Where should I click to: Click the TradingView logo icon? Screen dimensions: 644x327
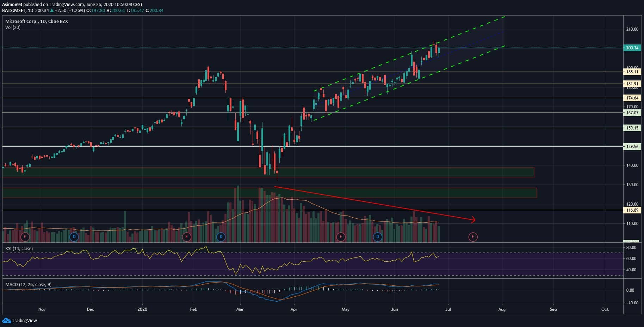6,320
